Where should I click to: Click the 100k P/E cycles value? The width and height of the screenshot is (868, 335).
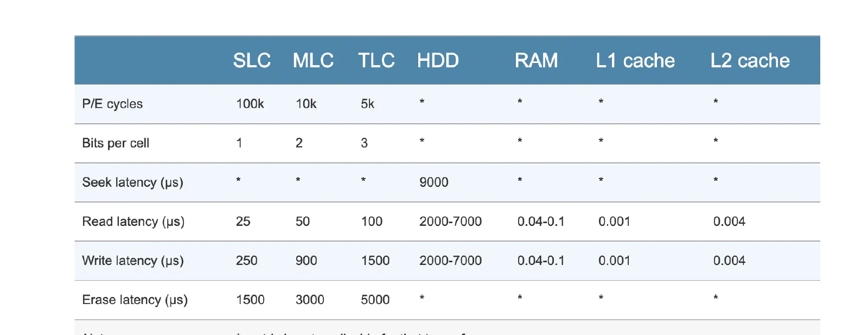pos(250,104)
